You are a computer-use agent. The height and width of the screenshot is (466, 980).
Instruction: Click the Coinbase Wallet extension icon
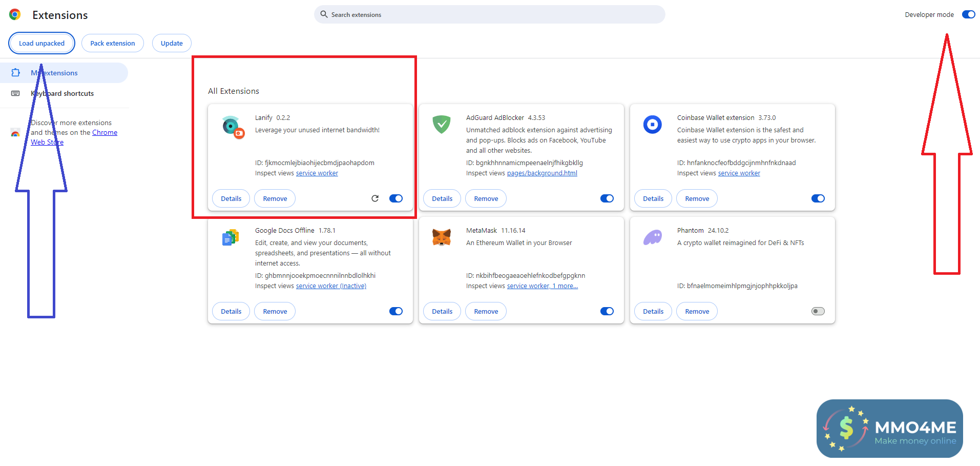tap(652, 124)
